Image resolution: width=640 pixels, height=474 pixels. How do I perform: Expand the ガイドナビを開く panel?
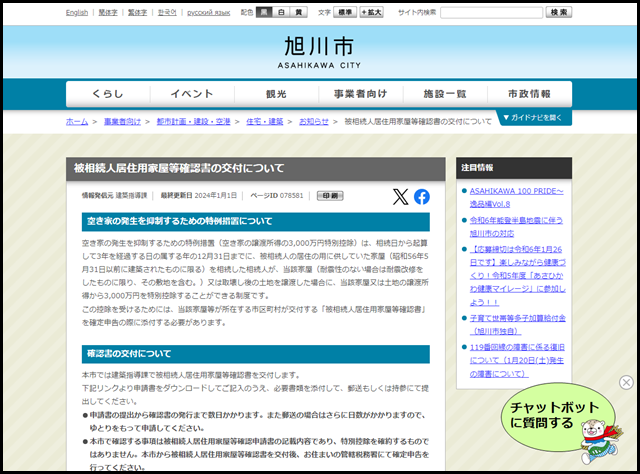[535, 118]
